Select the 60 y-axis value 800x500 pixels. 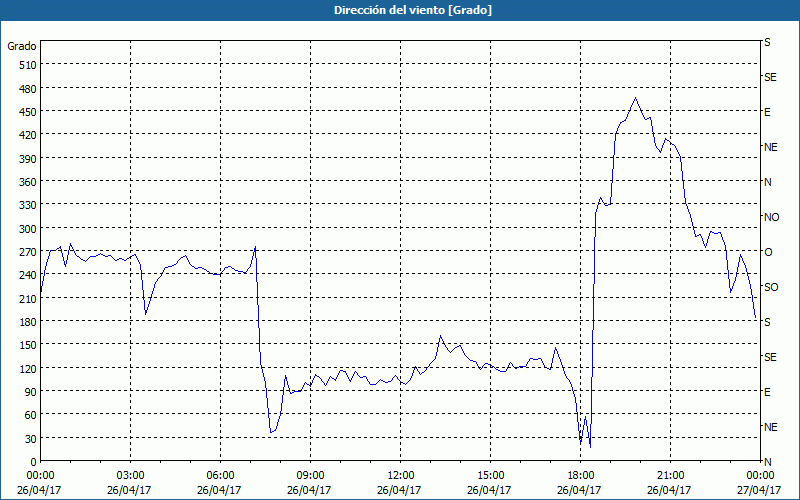pyautogui.click(x=30, y=415)
